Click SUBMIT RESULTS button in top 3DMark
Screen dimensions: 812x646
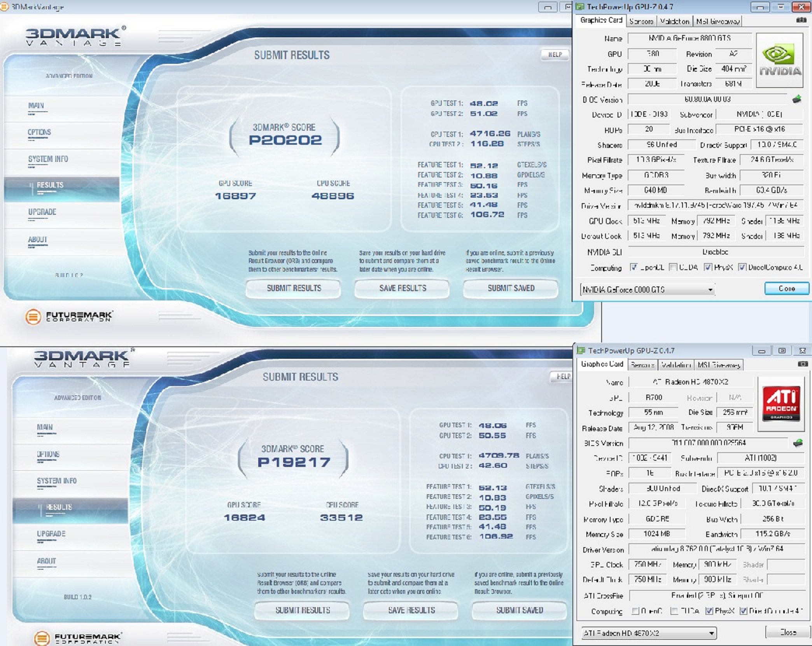[294, 288]
